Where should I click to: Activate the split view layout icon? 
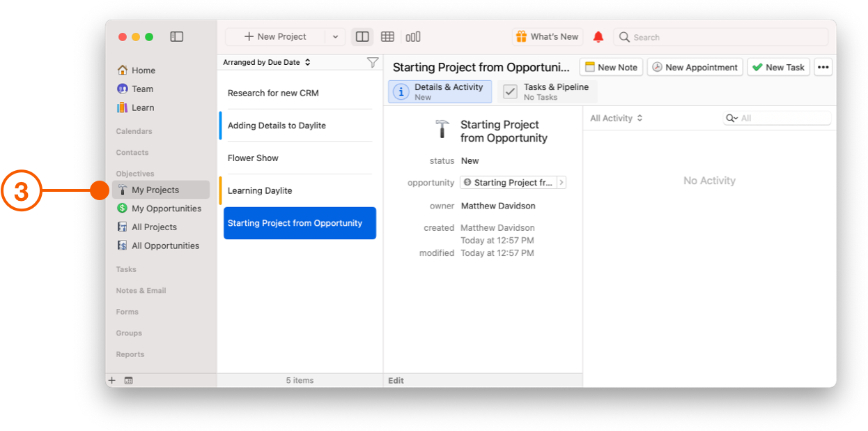(362, 36)
